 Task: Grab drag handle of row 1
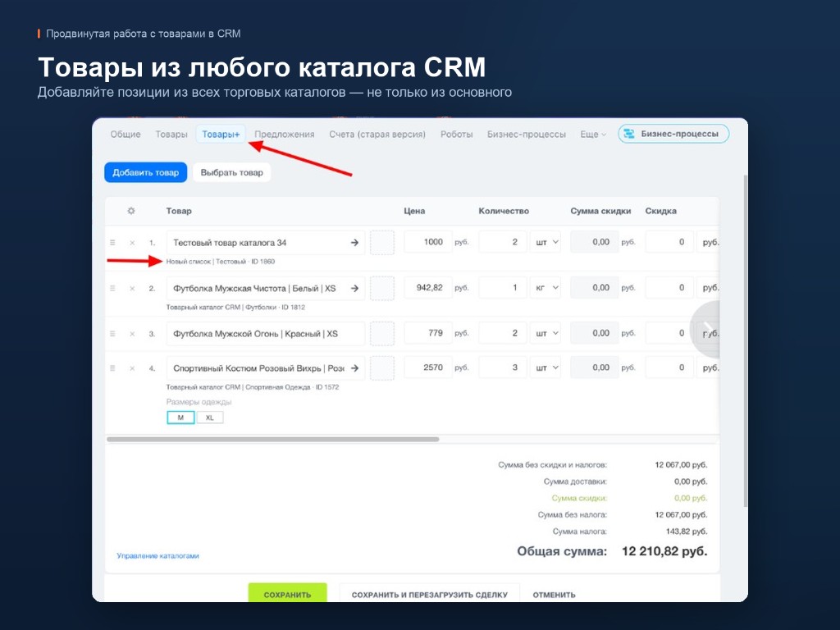pos(112,243)
